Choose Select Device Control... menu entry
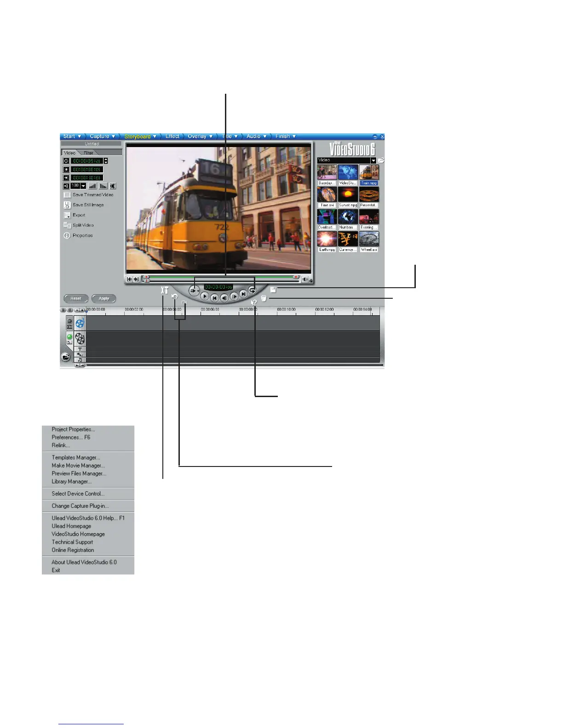This screenshot has width=563, height=728. click(x=78, y=494)
